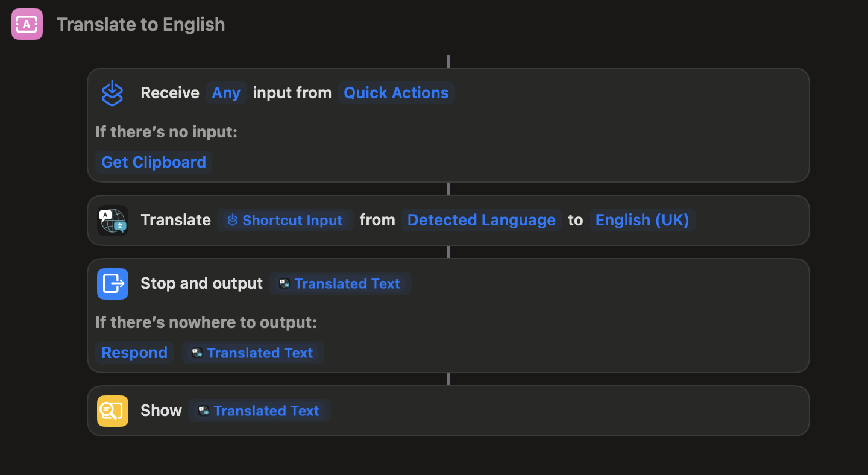868x475 pixels.
Task: Open the "Quick Actions" input source selector
Action: pos(395,93)
